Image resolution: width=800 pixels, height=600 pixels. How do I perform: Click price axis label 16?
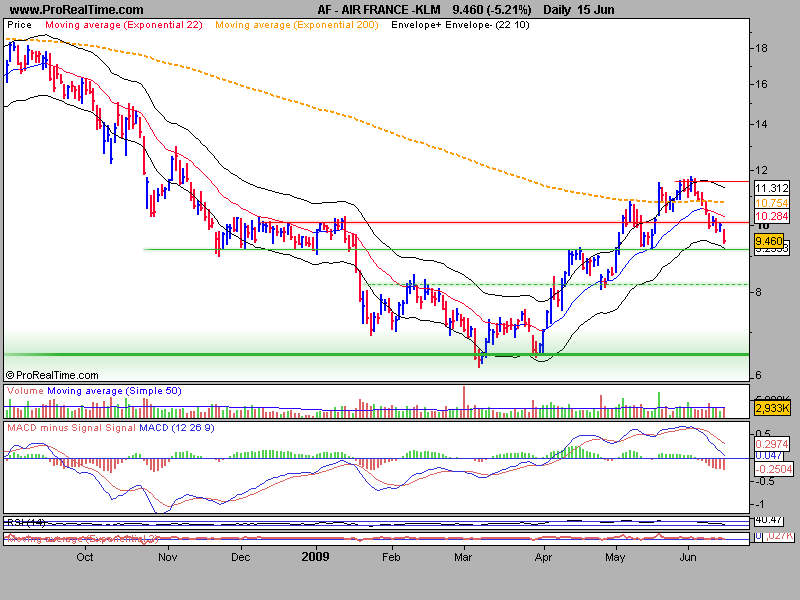click(x=761, y=84)
